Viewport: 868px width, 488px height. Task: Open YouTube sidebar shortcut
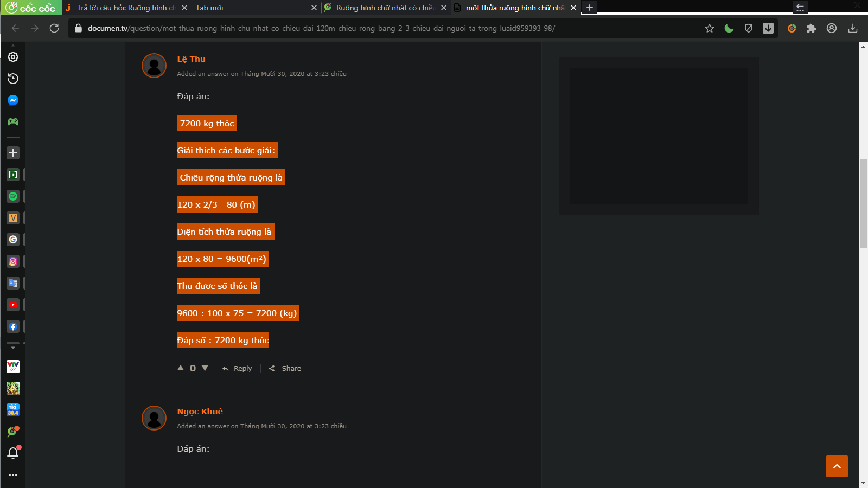(13, 305)
